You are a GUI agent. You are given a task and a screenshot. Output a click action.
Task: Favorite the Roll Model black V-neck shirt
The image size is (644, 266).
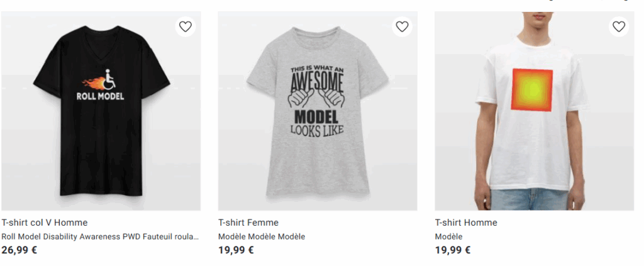click(x=186, y=26)
